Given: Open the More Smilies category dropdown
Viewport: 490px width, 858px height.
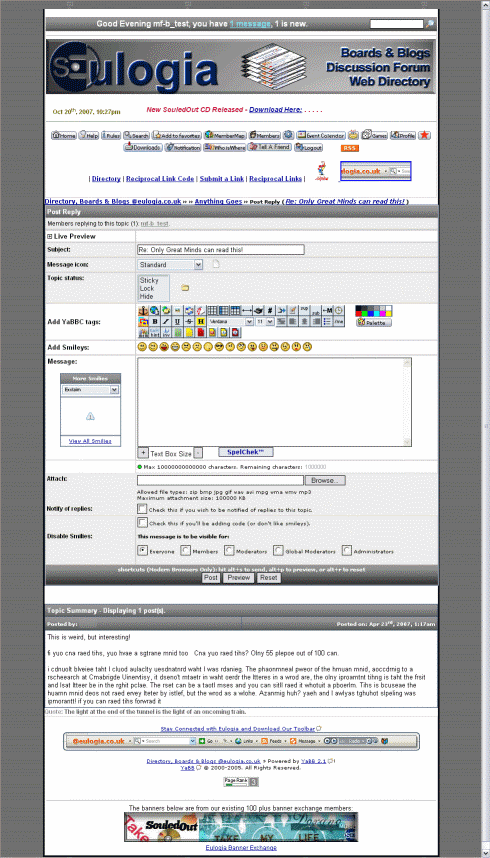Looking at the screenshot, I should (90, 390).
